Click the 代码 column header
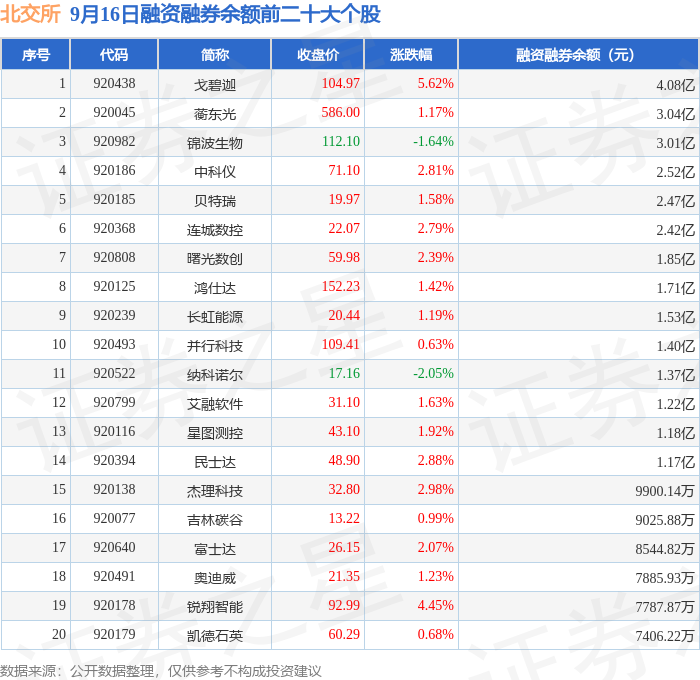Image resolution: width=700 pixels, height=680 pixels. (x=114, y=54)
